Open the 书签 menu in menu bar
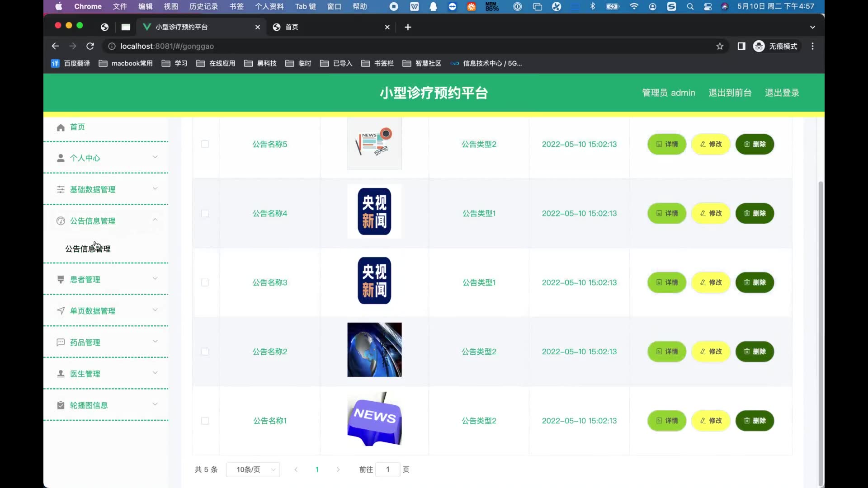Viewport: 868px width, 488px height. (236, 6)
